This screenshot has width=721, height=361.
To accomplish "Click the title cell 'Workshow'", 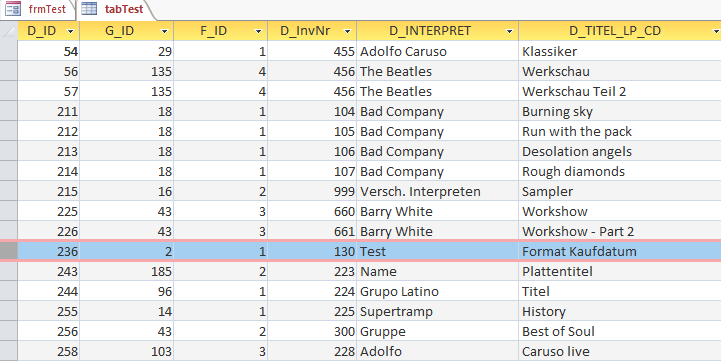I will (620, 211).
